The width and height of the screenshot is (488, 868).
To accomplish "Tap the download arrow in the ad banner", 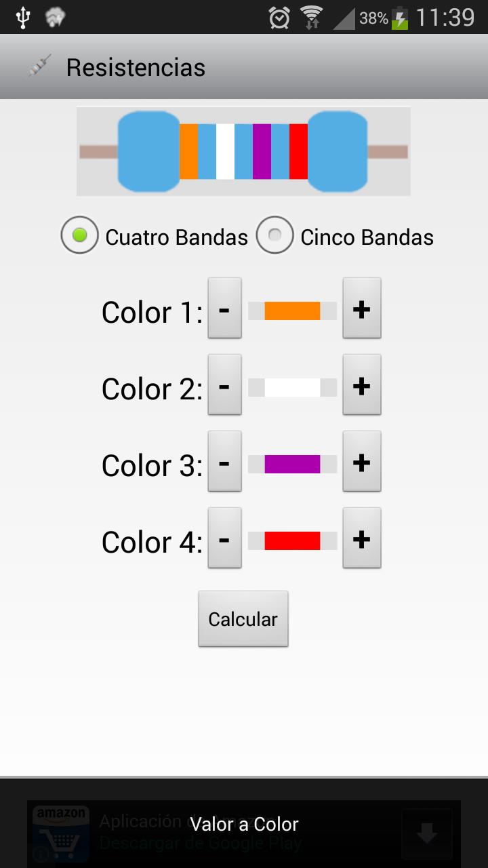I will (426, 834).
